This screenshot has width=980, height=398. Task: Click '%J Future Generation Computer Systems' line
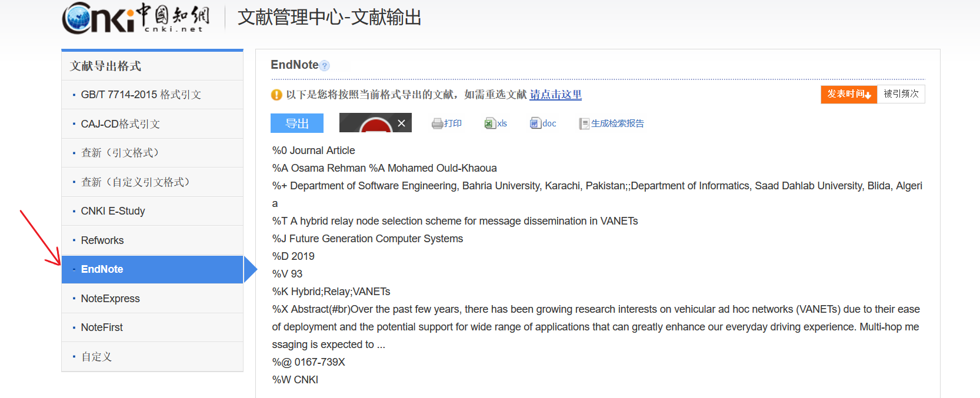[368, 239]
